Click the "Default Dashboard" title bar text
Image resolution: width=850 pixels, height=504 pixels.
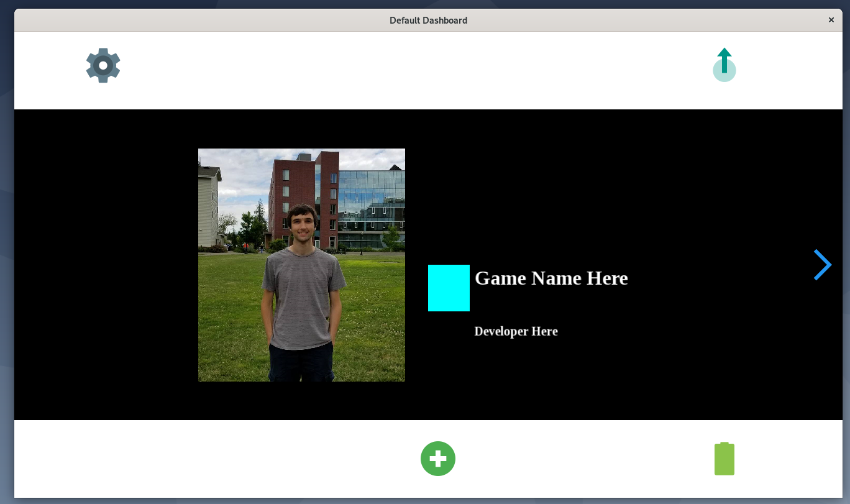(x=428, y=20)
